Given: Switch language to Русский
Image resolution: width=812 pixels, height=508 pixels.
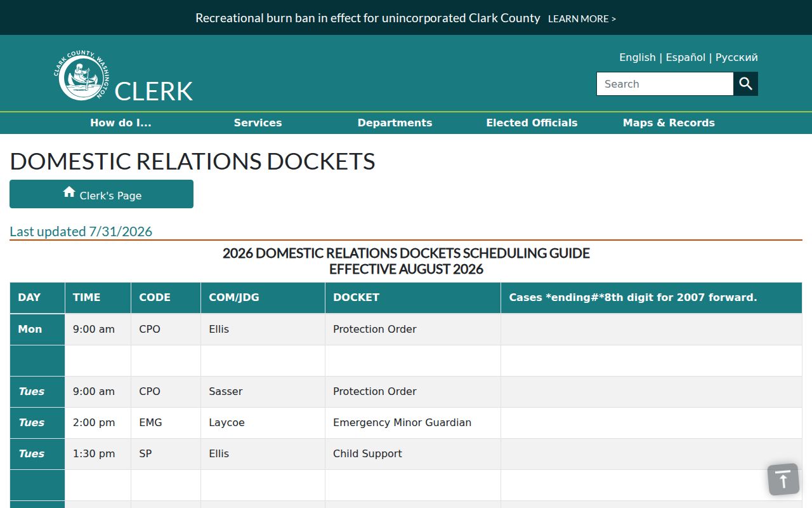Looking at the screenshot, I should (x=737, y=57).
